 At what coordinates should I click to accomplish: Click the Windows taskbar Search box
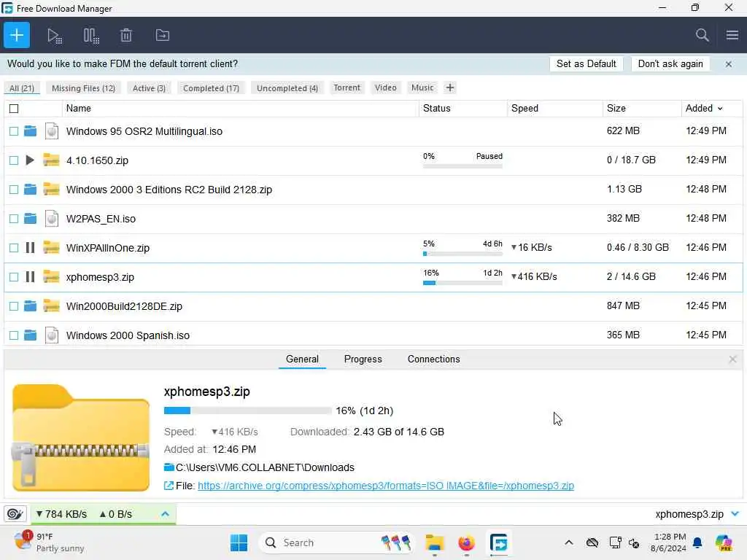[336, 542]
